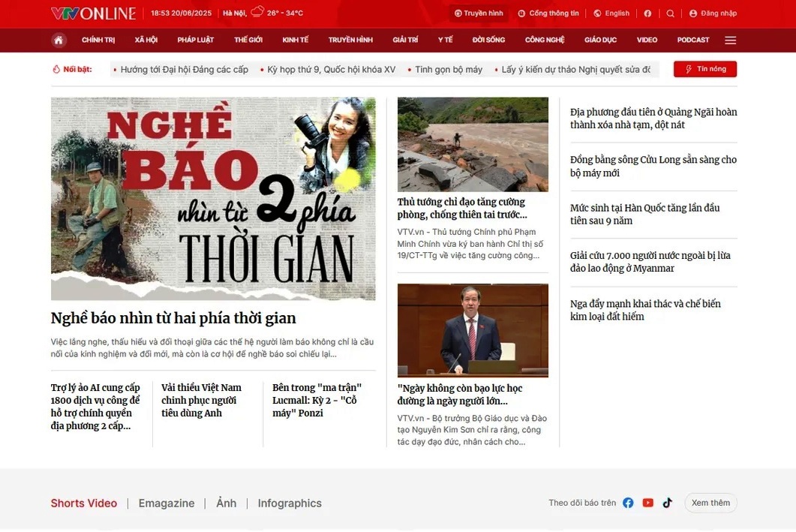Image resolution: width=796 pixels, height=532 pixels.
Task: Go to the Công nghệ menu section
Action: click(x=545, y=40)
